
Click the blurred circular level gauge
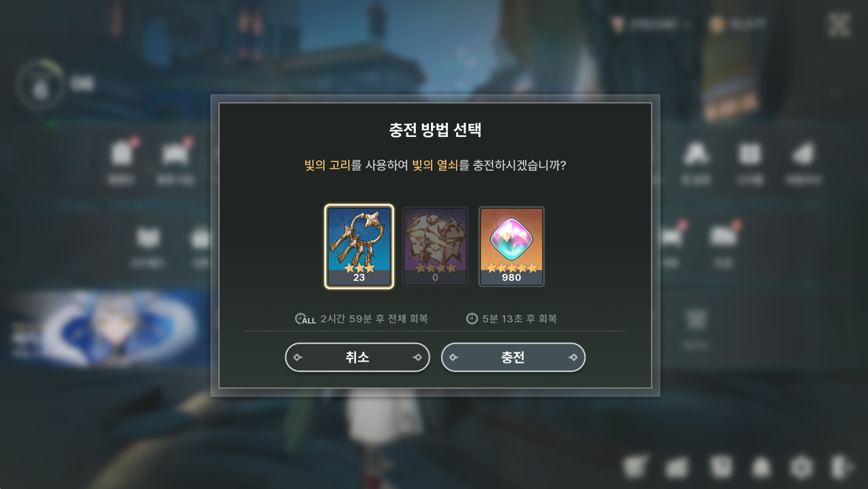(41, 85)
